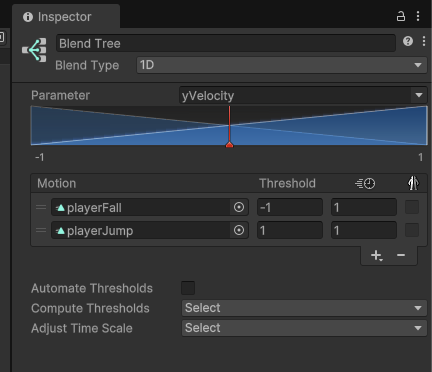Screen dimensions: 432x372
Task: Click the Inspector lock icon
Action: coord(401,16)
